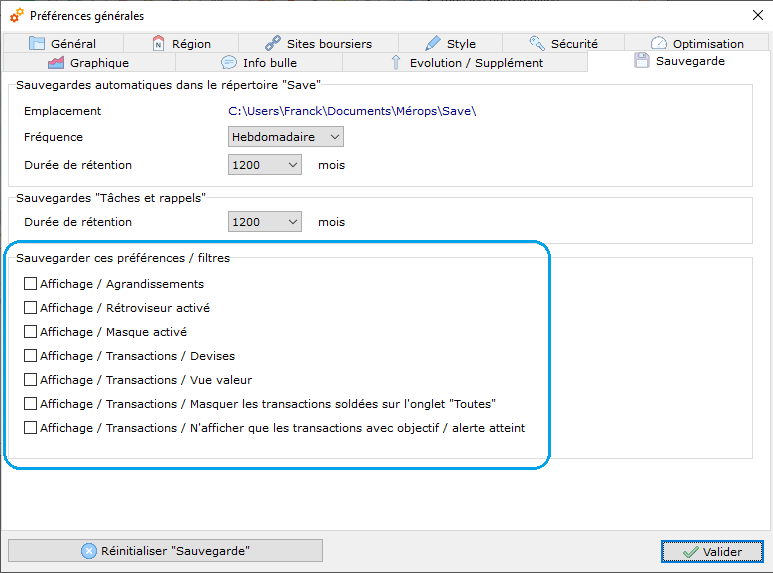Click the Préférences générales gear icon in the title bar
773x573 pixels.
pos(17,15)
